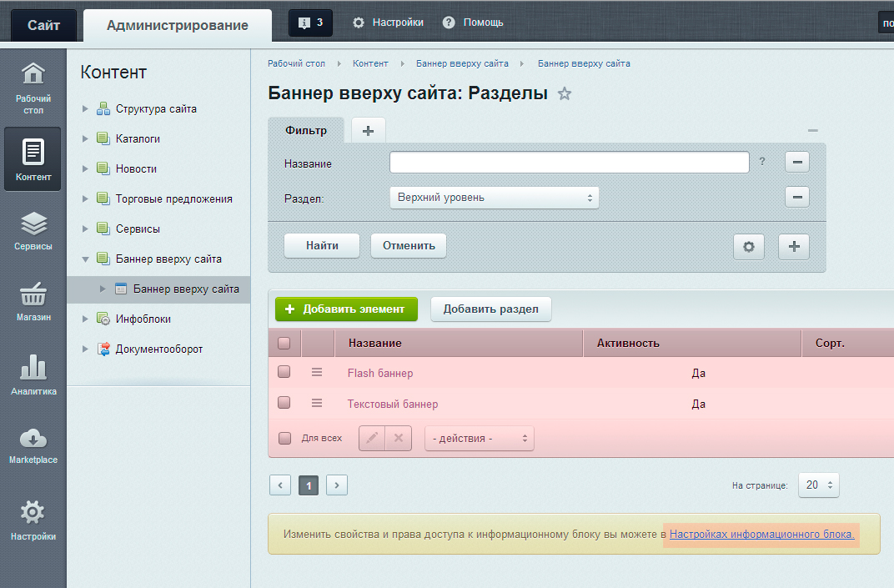Go to next page arrow

click(x=337, y=485)
